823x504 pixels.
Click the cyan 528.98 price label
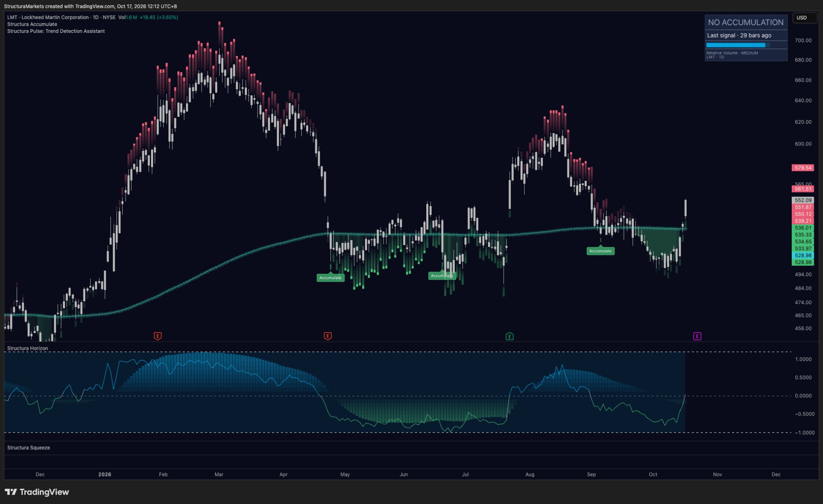[x=803, y=255]
